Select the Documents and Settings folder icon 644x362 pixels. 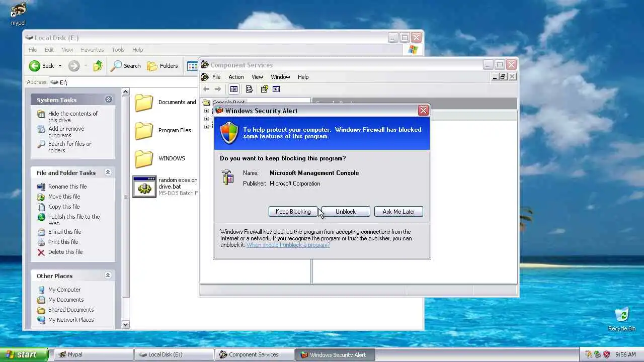click(x=144, y=103)
